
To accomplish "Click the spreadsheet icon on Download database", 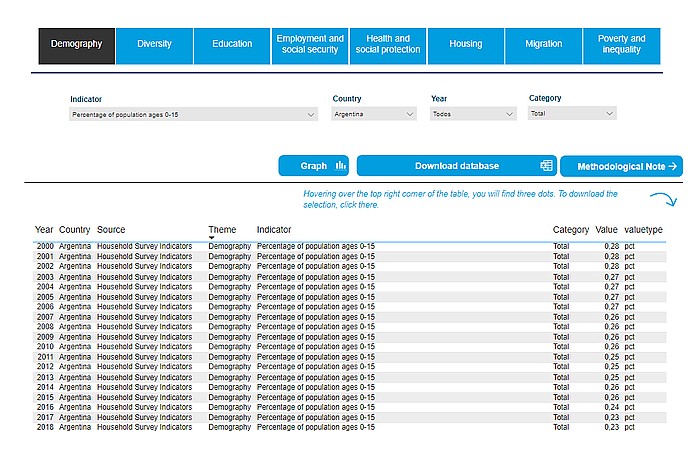I will click(546, 166).
